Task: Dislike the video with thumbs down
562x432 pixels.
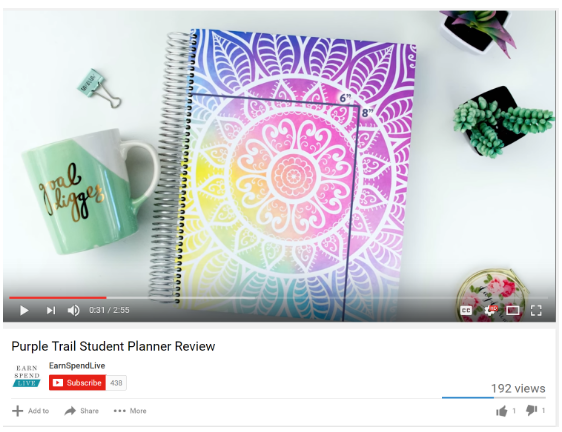Action: (532, 410)
